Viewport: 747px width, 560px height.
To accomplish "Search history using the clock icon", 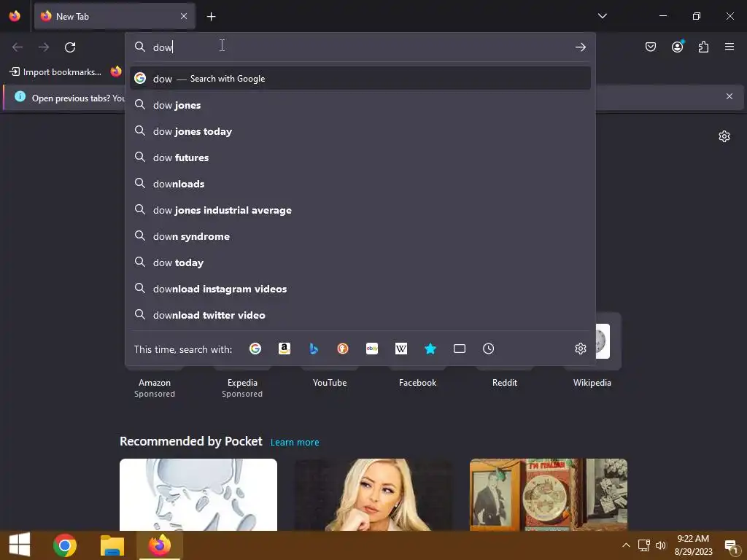I will pos(488,349).
